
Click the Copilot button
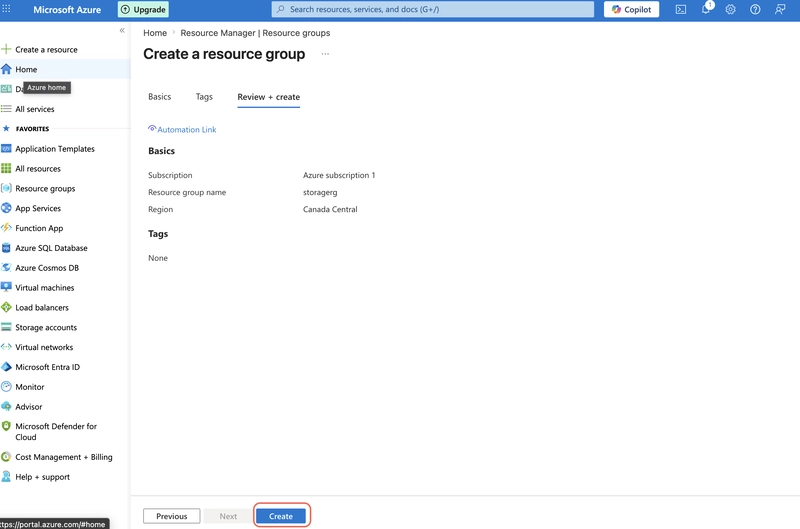tap(632, 9)
